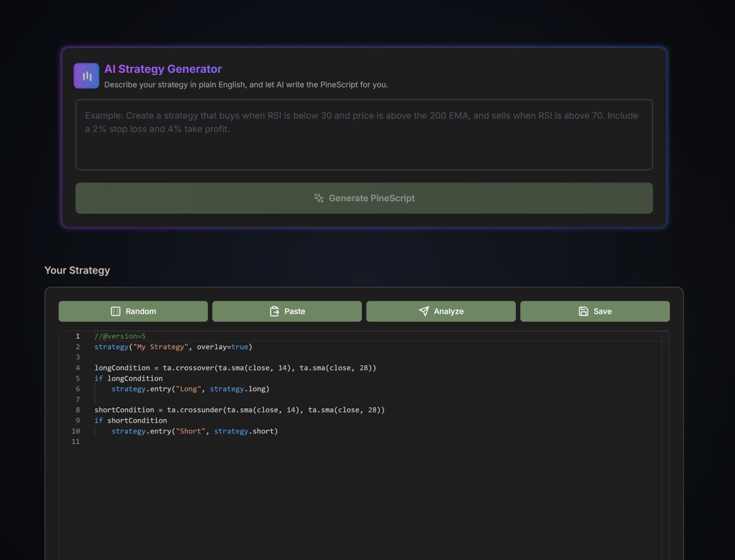Click the AI Strategy Generator bar-chart logo icon
Screen dimensions: 735x560
(86, 75)
